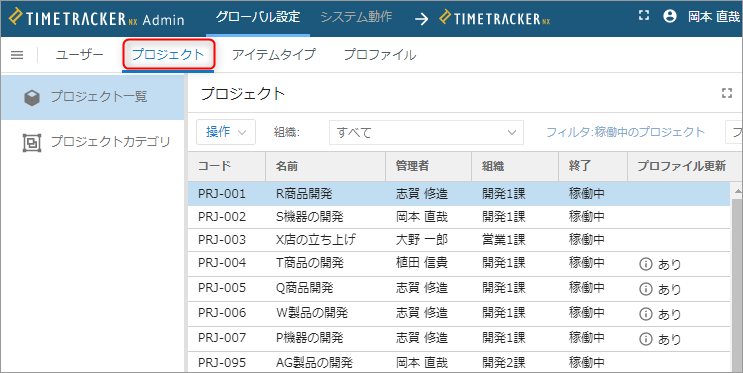Screen dimensions: 743x373
Task: Select row PRJ-001
Action: [459, 194]
